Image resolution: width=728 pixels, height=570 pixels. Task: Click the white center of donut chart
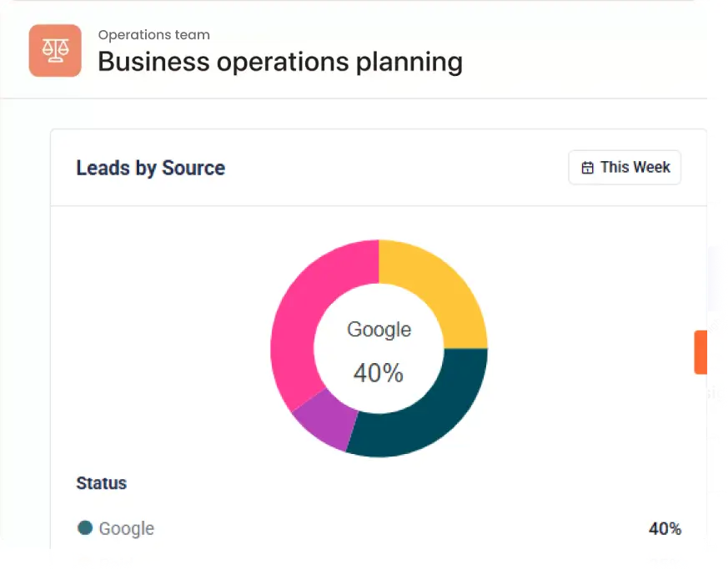[x=379, y=348]
